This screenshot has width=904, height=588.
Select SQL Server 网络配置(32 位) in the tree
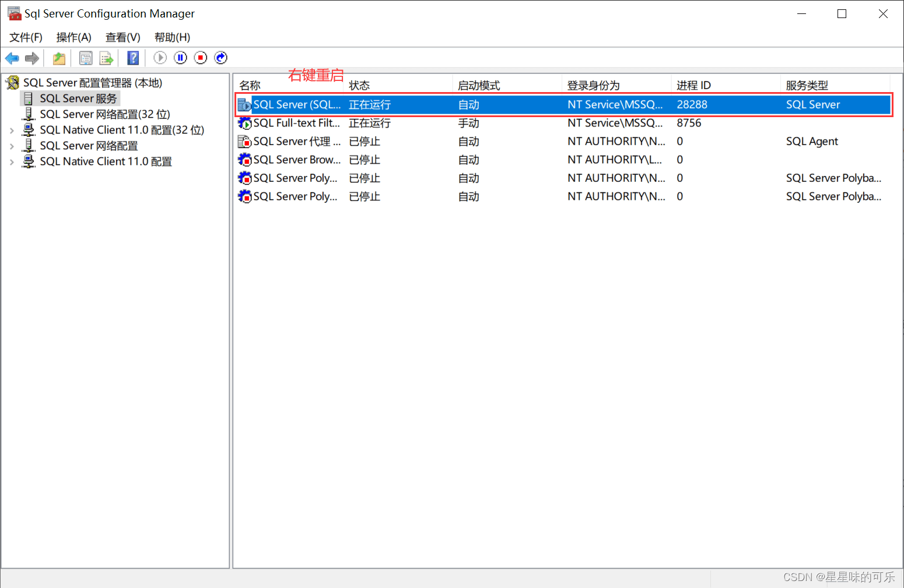(105, 114)
